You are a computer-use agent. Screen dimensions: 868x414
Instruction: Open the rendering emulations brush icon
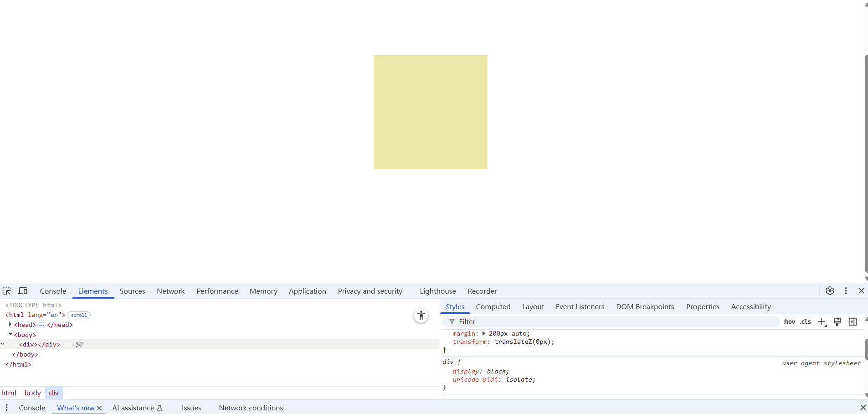tap(837, 322)
